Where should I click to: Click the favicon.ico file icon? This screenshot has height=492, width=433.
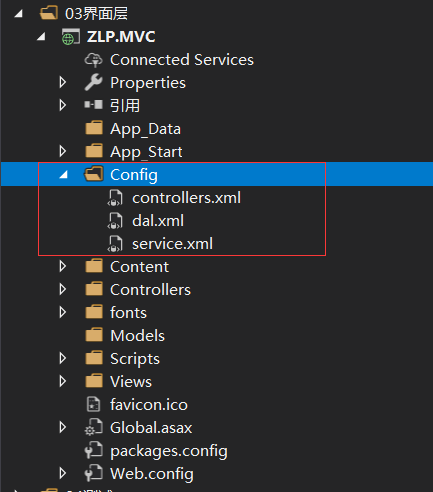(x=93, y=404)
